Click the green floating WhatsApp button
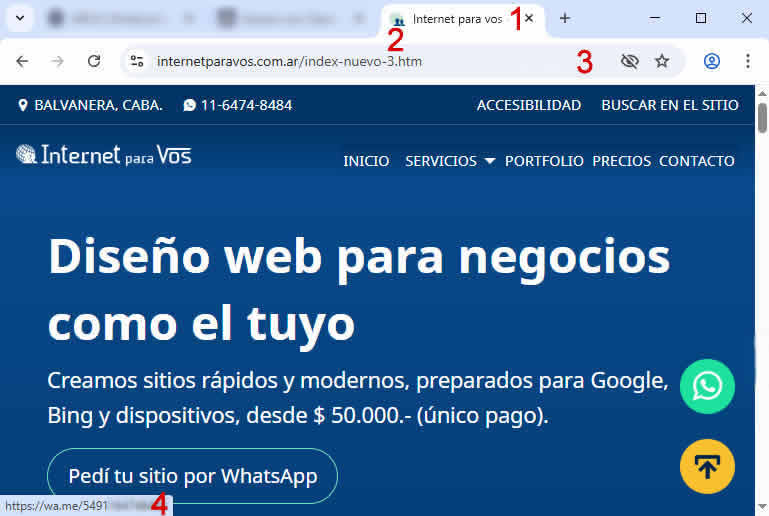 (x=707, y=387)
